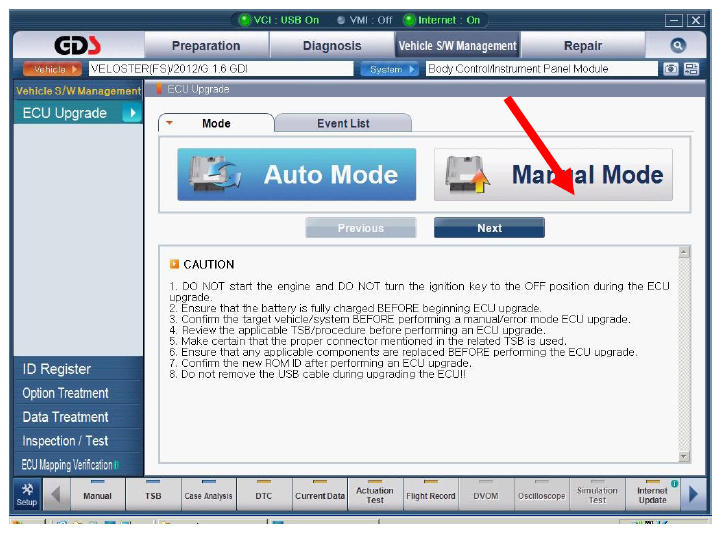
Task: Minimize the GDS window
Action: point(673,20)
